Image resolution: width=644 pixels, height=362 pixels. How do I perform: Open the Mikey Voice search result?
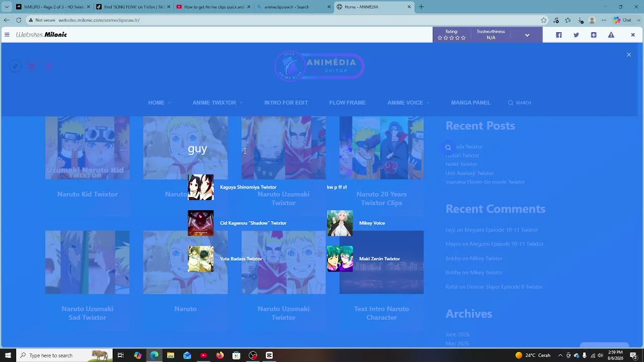click(x=372, y=223)
